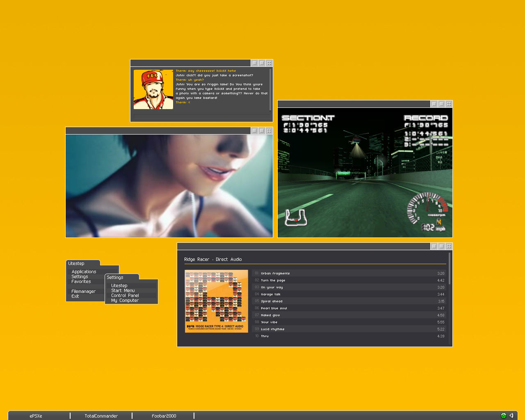The width and height of the screenshot is (525, 420).
Task: Click the four-squares button on the portrait image window
Action: click(x=269, y=130)
